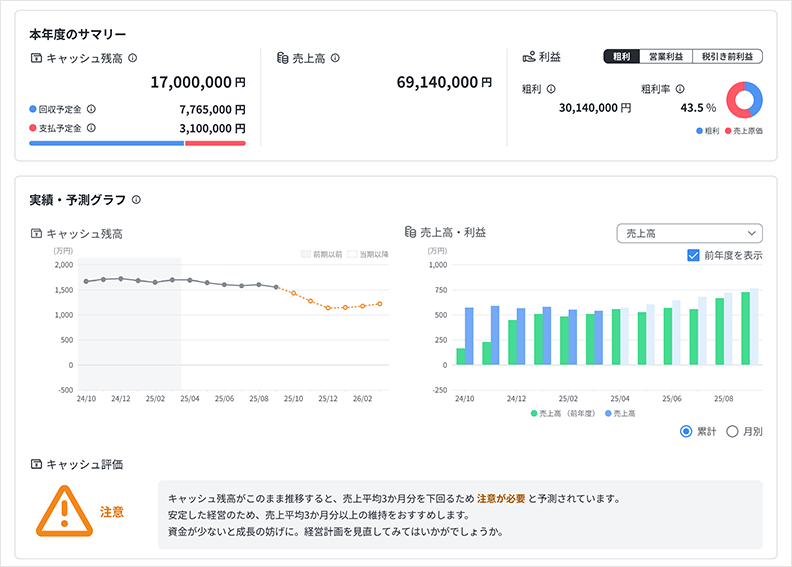Click the 粗利 legend dot under donut

click(x=700, y=131)
